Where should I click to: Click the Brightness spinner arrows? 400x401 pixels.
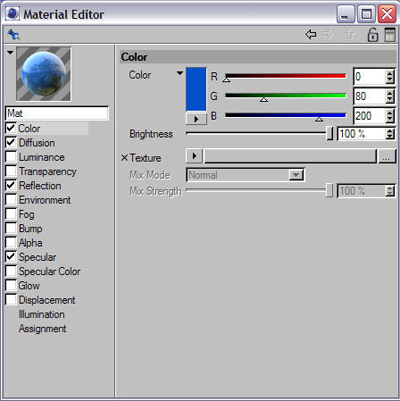coord(390,134)
